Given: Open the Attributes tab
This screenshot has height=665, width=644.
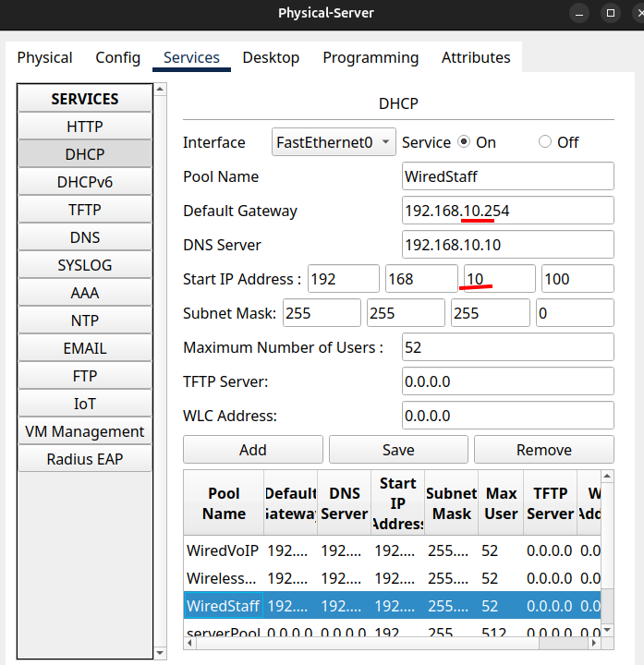Looking at the screenshot, I should [476, 57].
